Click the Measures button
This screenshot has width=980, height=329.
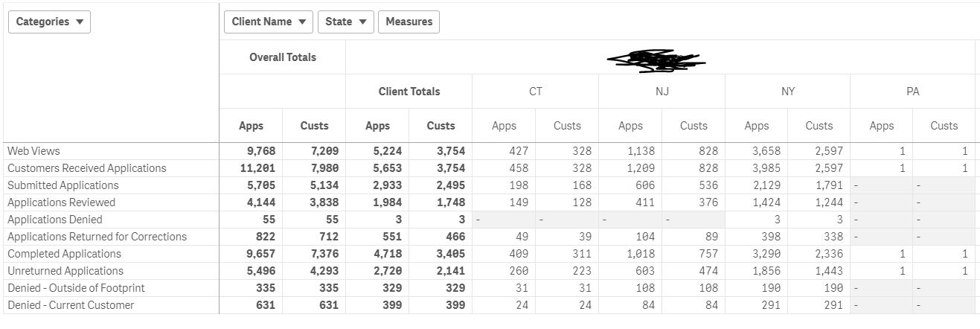click(409, 22)
